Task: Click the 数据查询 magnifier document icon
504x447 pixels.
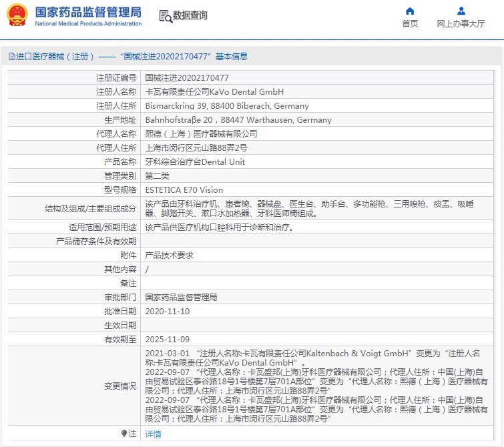Action: coord(165,16)
